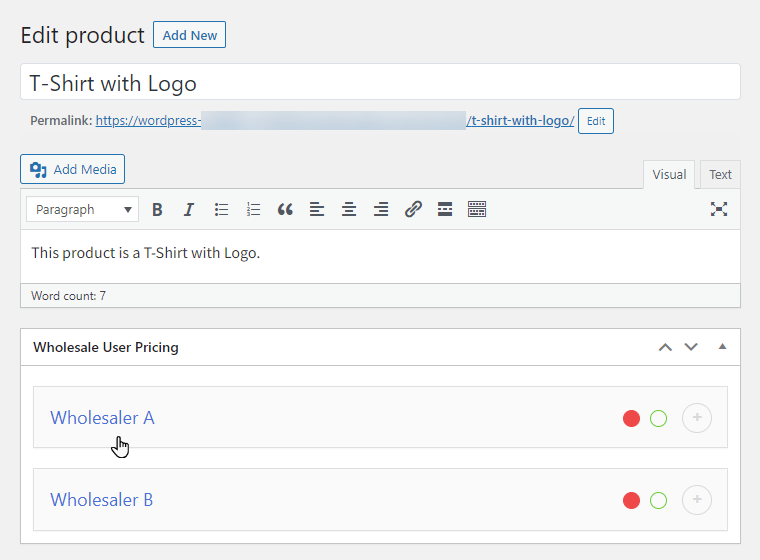Image resolution: width=760 pixels, height=560 pixels.
Task: Switch to the Text editor tab
Action: [x=720, y=174]
